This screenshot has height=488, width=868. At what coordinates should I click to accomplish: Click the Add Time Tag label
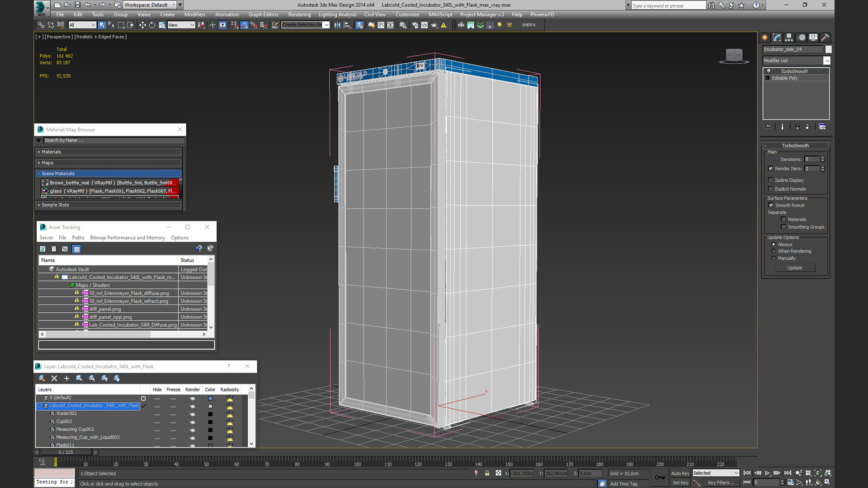pos(623,484)
